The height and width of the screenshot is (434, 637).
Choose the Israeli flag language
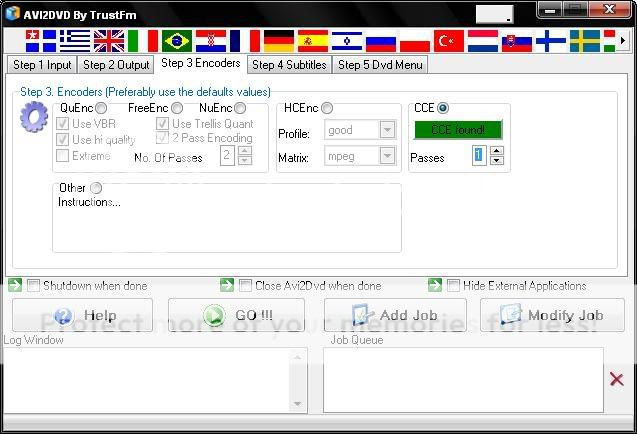[x=347, y=41]
